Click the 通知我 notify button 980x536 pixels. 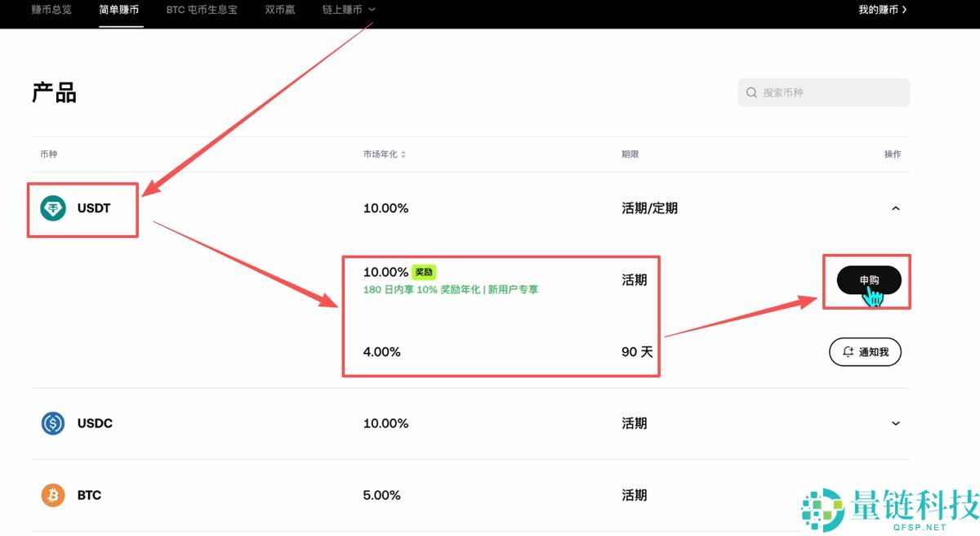[x=865, y=351]
